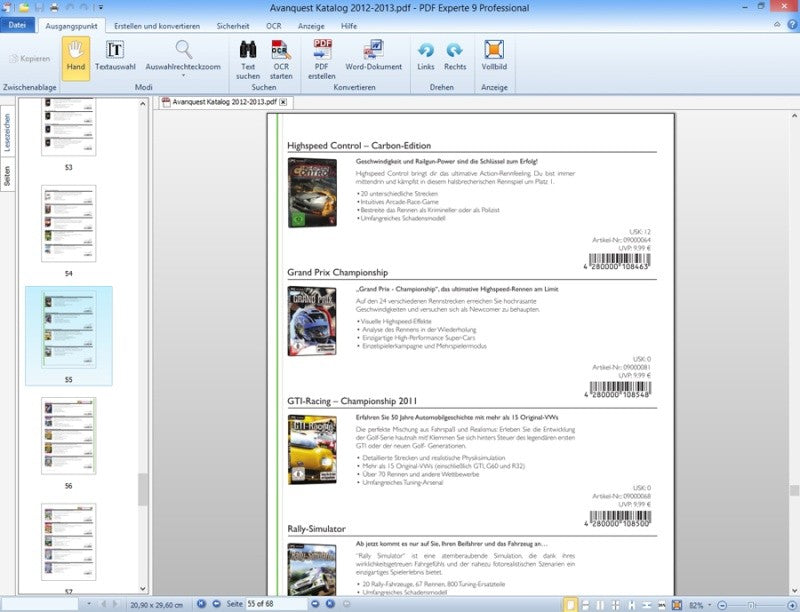
Task: Click the thumbnail panel scrollbar thumb
Action: 142,489
